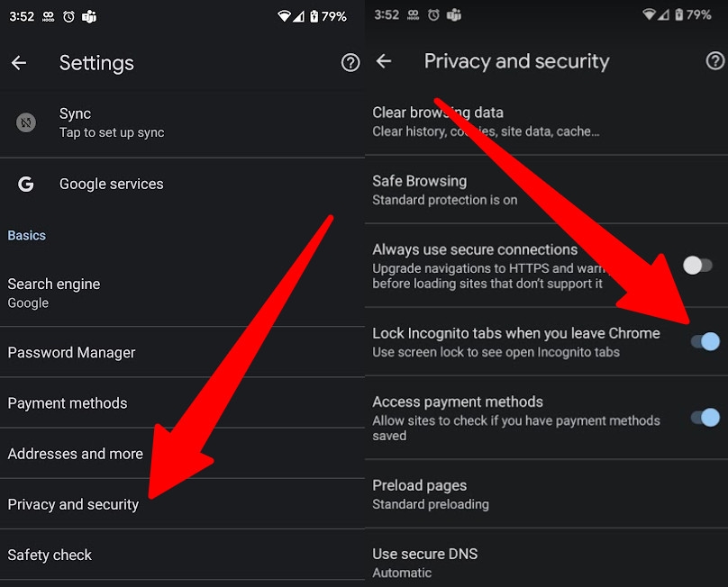Viewport: 728px width, 587px height.
Task: Enable Always use secure connections toggle
Action: coord(697,265)
